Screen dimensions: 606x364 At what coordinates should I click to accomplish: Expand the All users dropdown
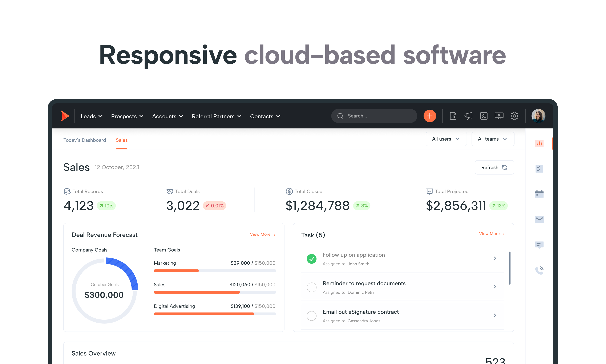[446, 139]
